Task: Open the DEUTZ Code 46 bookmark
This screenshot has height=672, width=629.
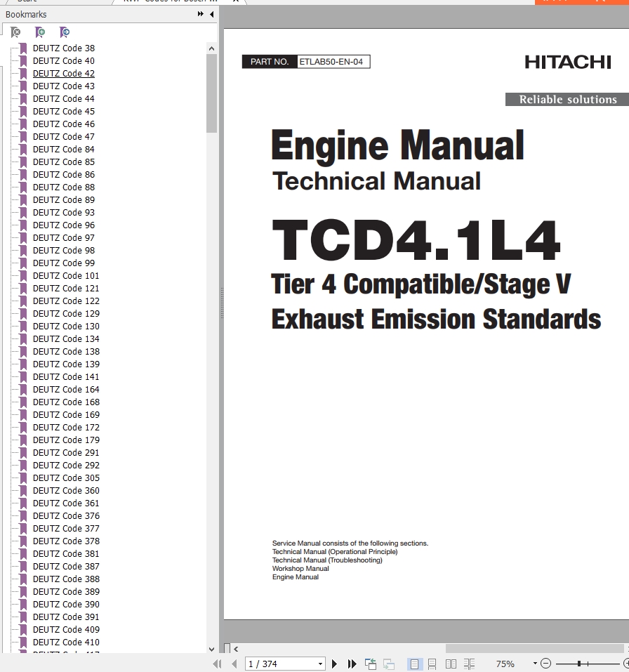Action: [x=64, y=124]
